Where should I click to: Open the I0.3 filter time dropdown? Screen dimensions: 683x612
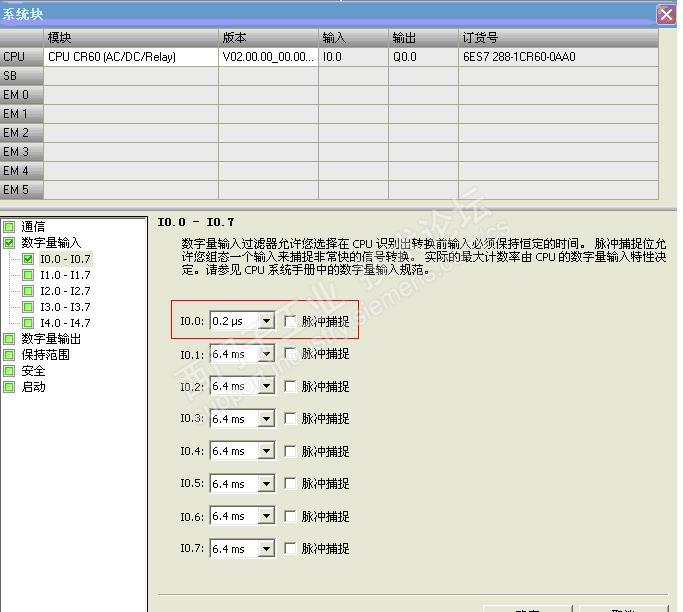266,419
